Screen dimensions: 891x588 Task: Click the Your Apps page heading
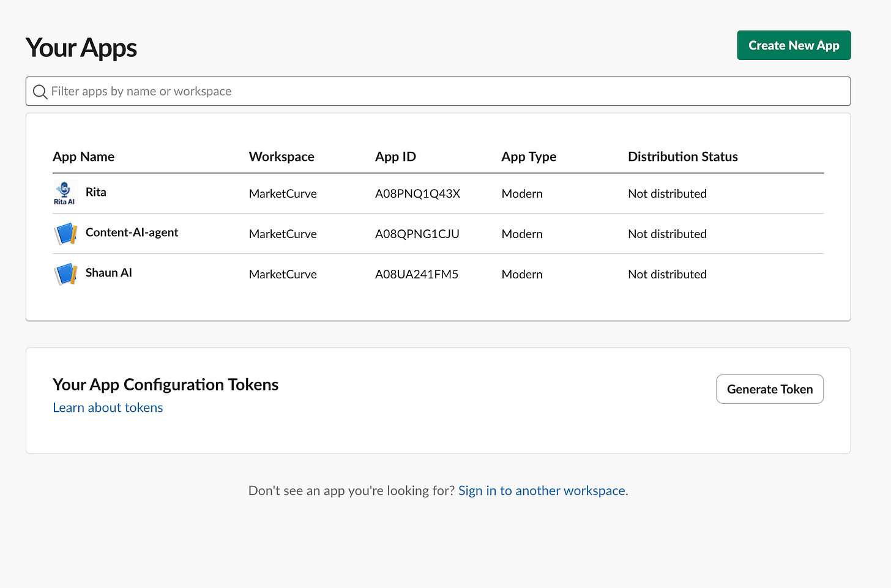pos(81,48)
